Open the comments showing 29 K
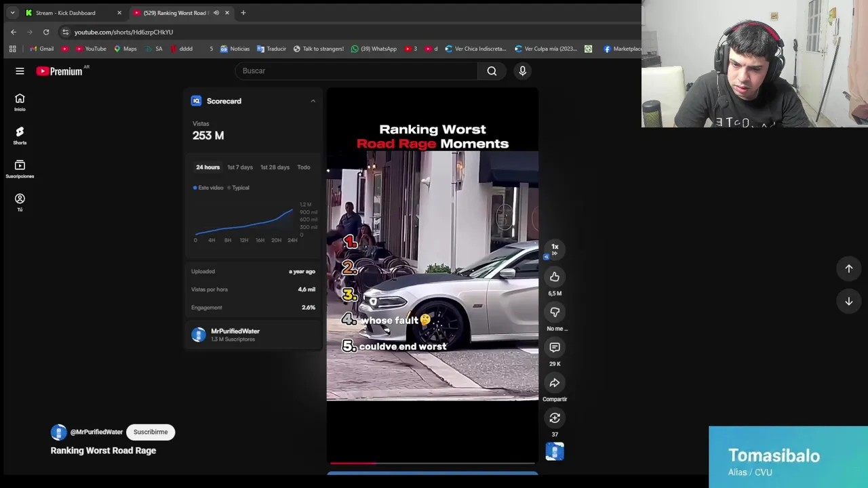The width and height of the screenshot is (868, 488). click(x=555, y=347)
